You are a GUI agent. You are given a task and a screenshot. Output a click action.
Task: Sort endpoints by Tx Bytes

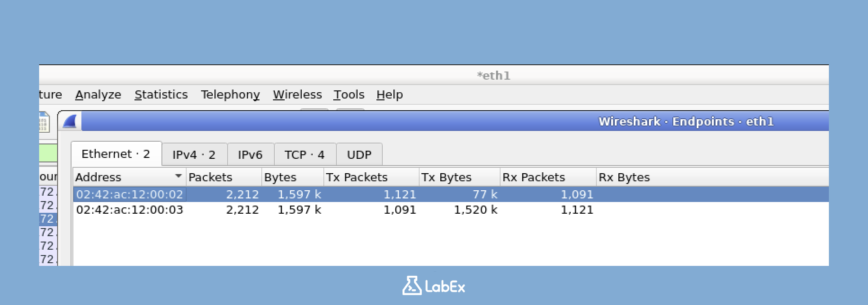tap(447, 177)
